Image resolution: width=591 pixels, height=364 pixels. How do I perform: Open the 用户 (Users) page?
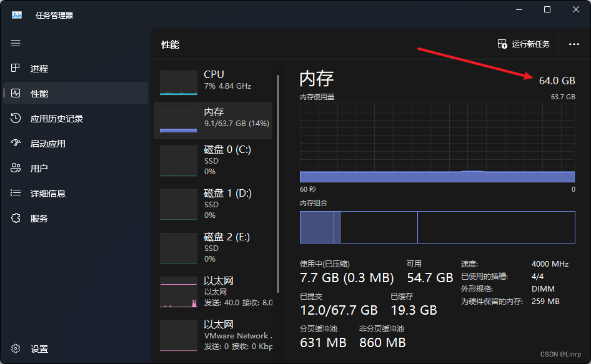[37, 167]
